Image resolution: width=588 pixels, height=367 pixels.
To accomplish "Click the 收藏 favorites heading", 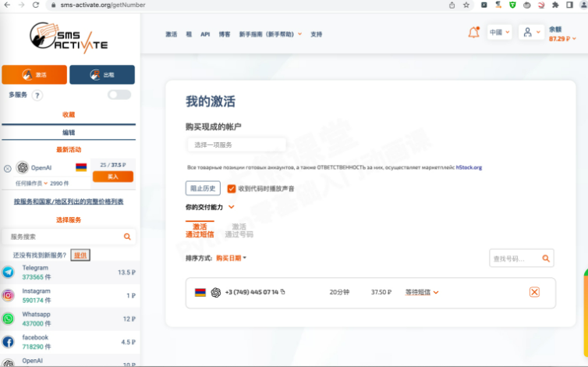I will [69, 115].
